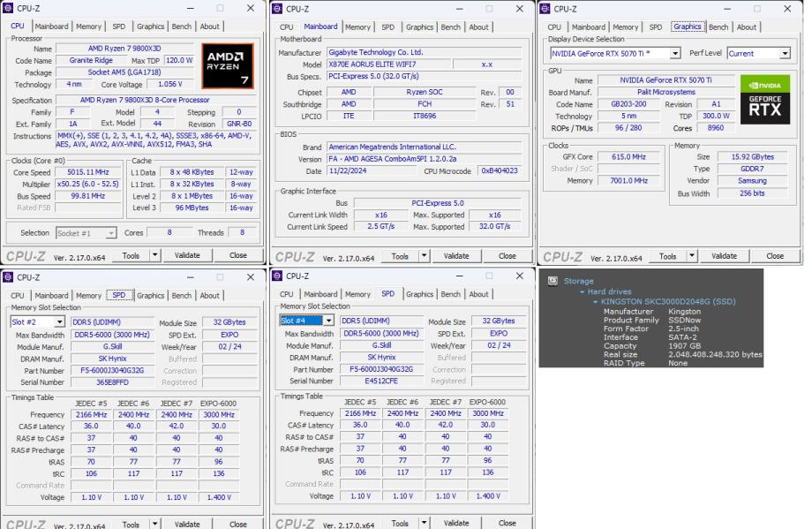Click Close button in the Slot #4 window
Screen dimensions: 812x529
(x=507, y=523)
